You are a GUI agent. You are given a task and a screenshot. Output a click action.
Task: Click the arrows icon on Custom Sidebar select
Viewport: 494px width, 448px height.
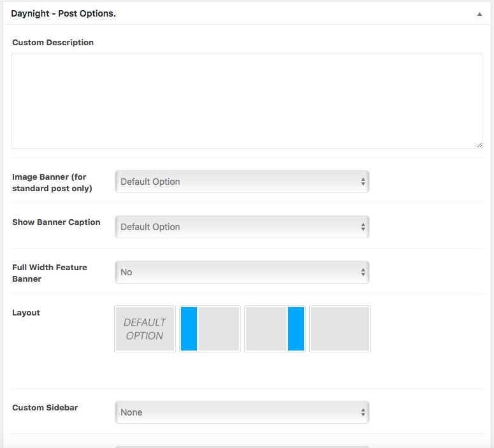click(x=363, y=412)
